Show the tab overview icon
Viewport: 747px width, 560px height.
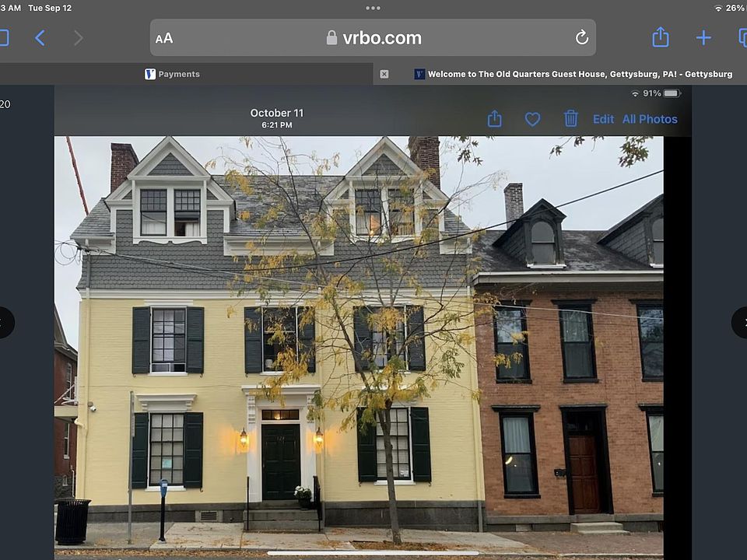[x=742, y=37]
